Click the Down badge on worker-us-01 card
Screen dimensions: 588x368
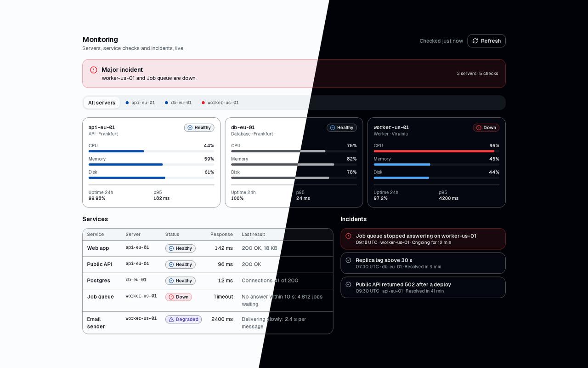click(x=486, y=127)
